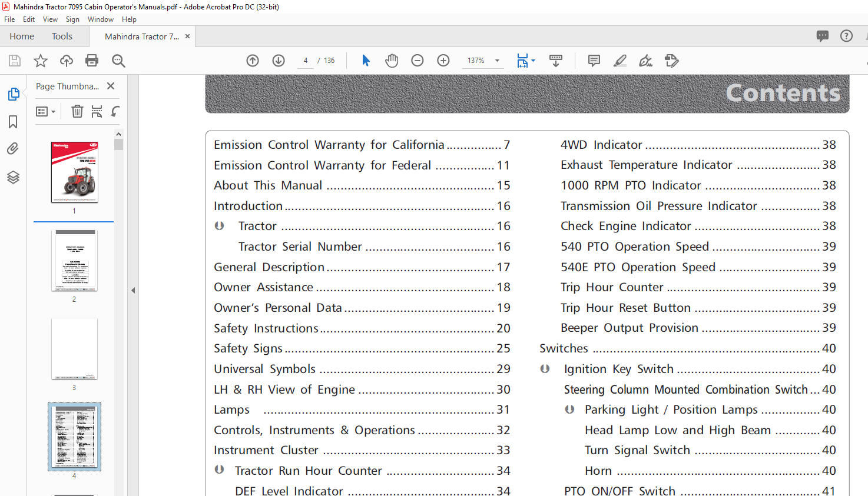
Task: Open the Sign document pen tool
Action: [646, 61]
